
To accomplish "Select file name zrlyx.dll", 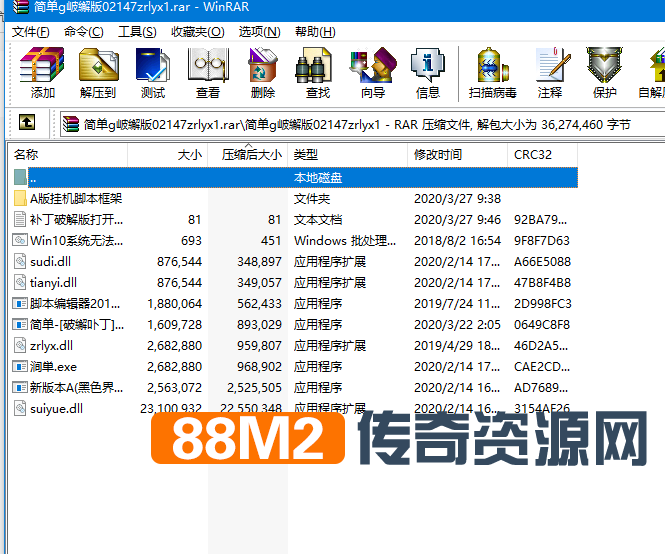I will [51, 345].
